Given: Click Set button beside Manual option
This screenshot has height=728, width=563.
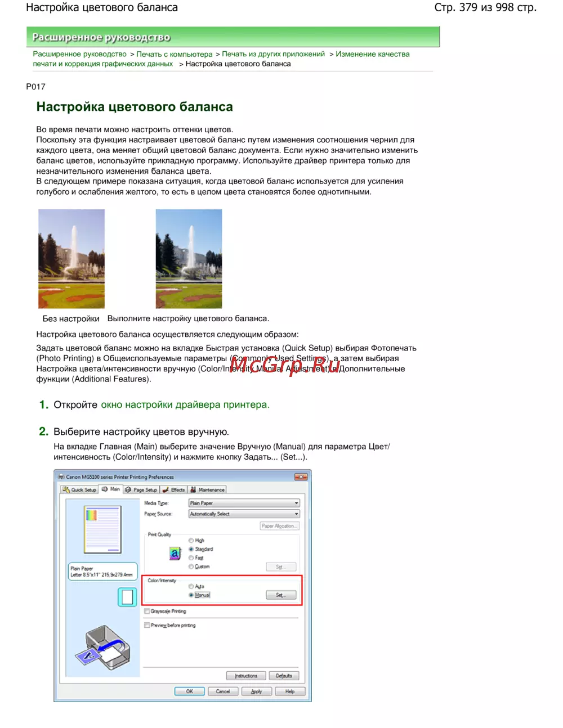Looking at the screenshot, I should (280, 595).
